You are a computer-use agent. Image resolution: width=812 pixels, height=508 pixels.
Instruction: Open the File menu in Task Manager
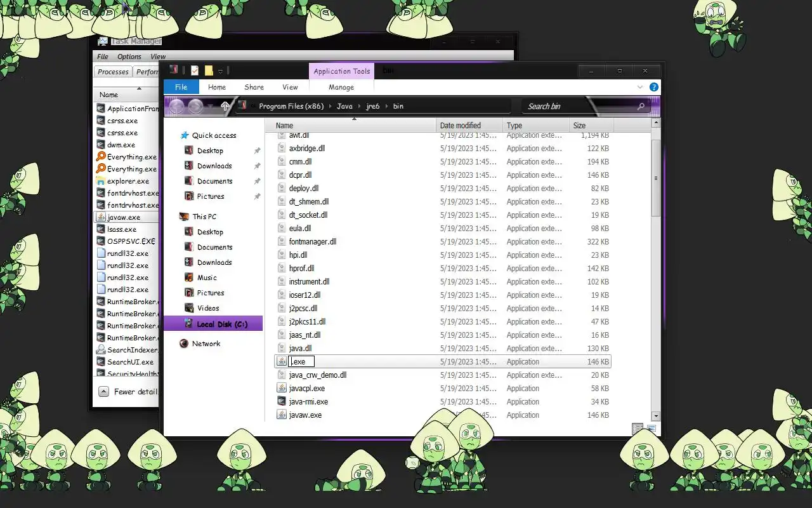[x=103, y=57]
